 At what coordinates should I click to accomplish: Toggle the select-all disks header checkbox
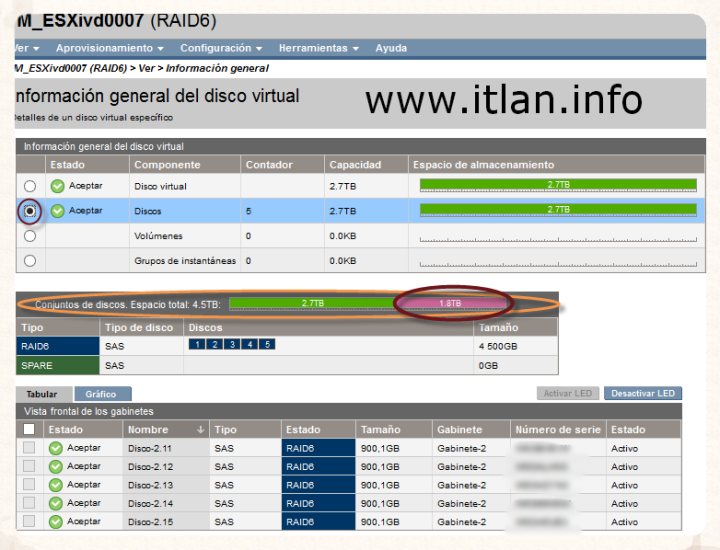(30, 430)
